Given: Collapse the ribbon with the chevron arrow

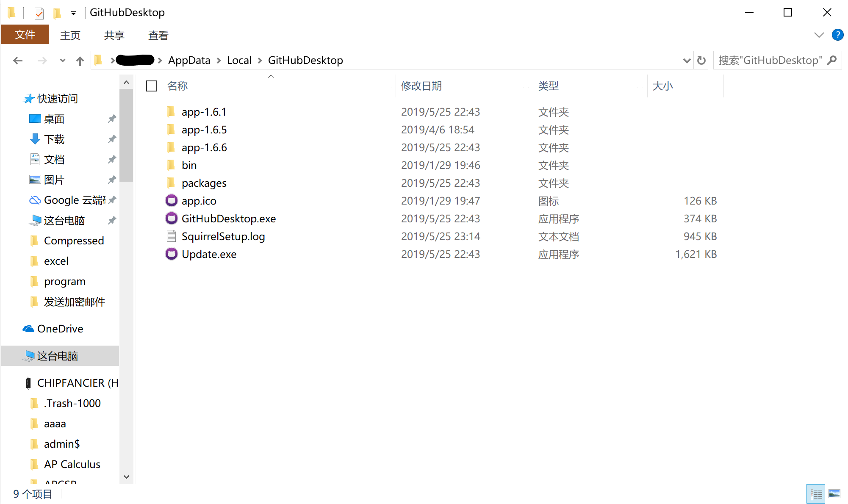Looking at the screenshot, I should coord(819,35).
